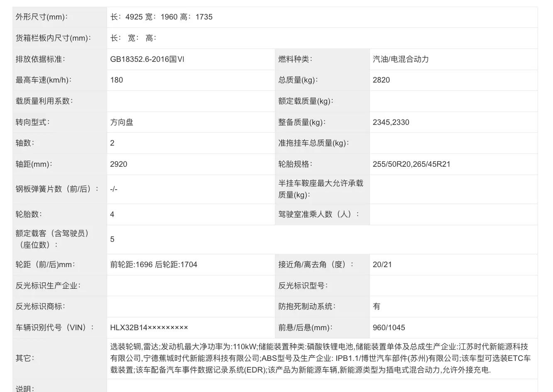Click the 反光标识型号 label
This screenshot has width=553, height=392.
coord(303,286)
